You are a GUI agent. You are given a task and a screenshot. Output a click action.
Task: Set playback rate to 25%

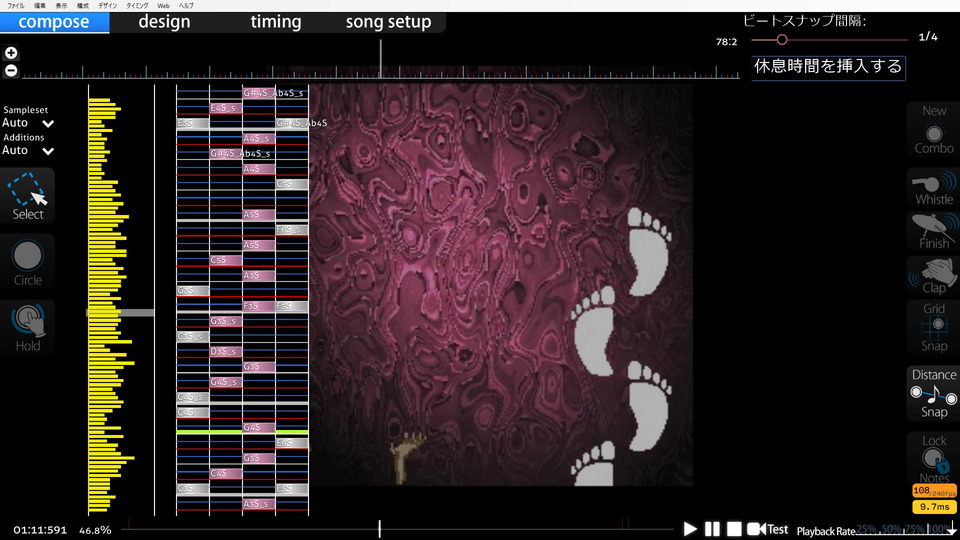tap(865, 529)
